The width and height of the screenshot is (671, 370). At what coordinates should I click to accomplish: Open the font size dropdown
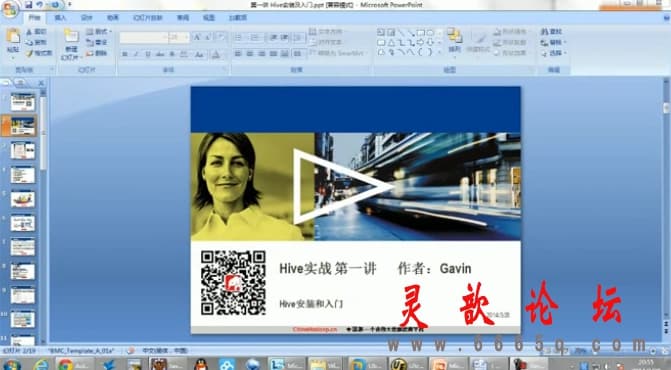pyautogui.click(x=186, y=38)
